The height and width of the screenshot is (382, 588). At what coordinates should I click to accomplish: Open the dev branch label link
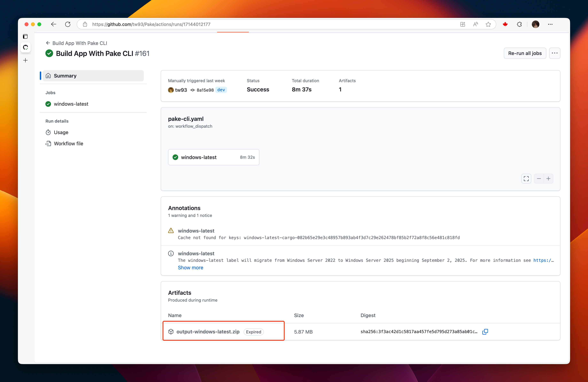[221, 90]
